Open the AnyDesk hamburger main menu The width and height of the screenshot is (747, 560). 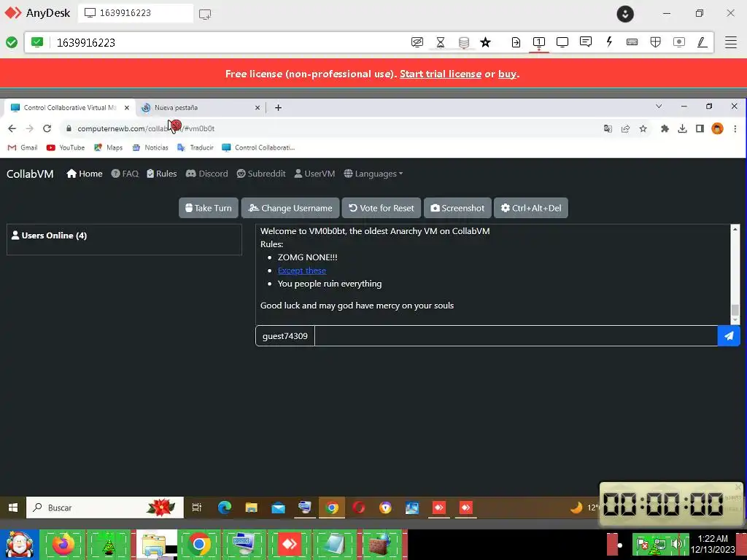coord(731,42)
